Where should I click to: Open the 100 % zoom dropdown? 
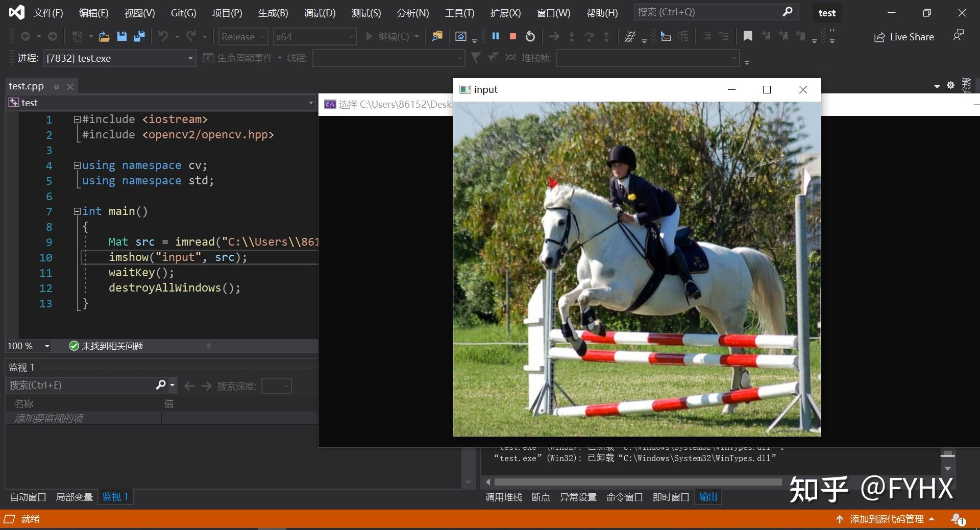pos(29,346)
